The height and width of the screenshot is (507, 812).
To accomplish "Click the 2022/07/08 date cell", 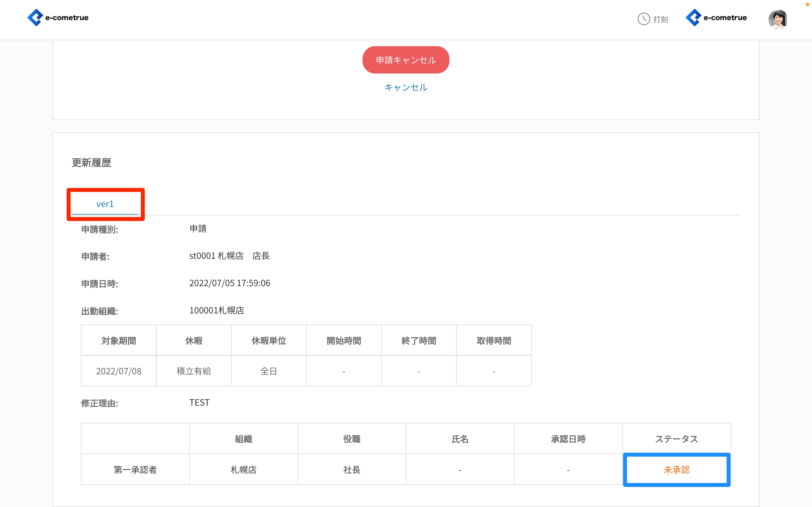I will click(x=118, y=371).
